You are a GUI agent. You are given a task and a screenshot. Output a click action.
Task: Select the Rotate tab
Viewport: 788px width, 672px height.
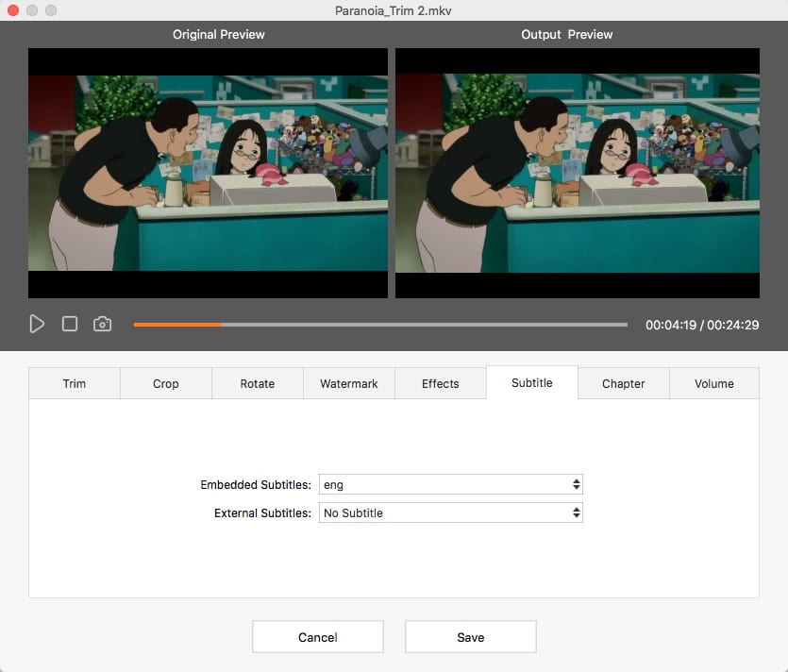[x=257, y=383]
